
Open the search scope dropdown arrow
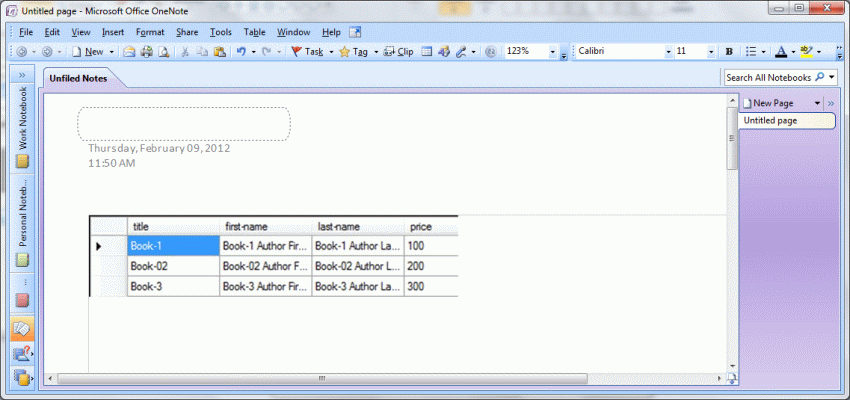[832, 78]
